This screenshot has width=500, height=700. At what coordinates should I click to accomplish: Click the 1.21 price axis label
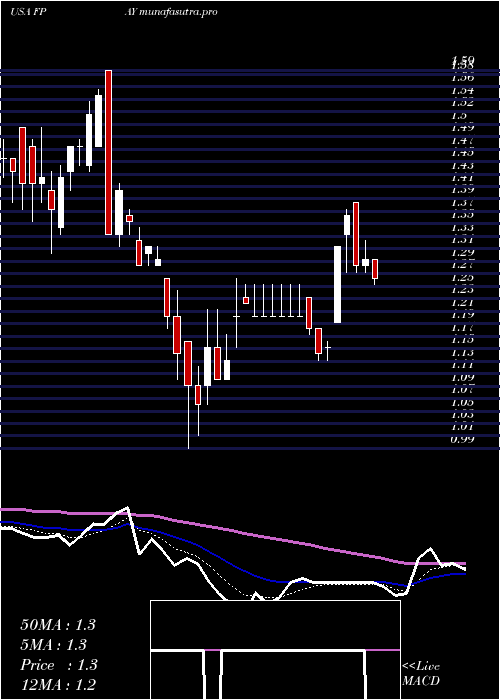click(462, 303)
